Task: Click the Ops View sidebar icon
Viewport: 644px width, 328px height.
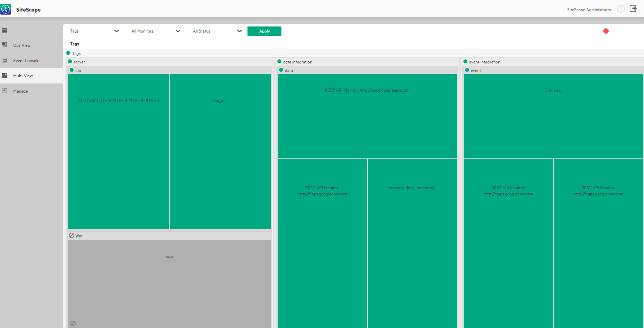Action: tap(4, 45)
